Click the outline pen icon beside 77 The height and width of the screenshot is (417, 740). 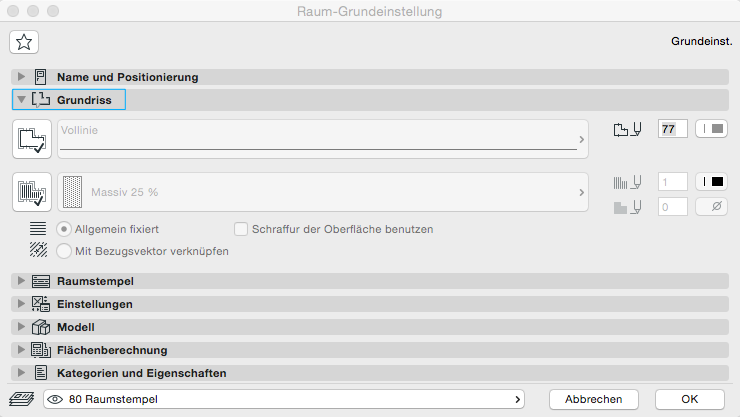pyautogui.click(x=627, y=129)
